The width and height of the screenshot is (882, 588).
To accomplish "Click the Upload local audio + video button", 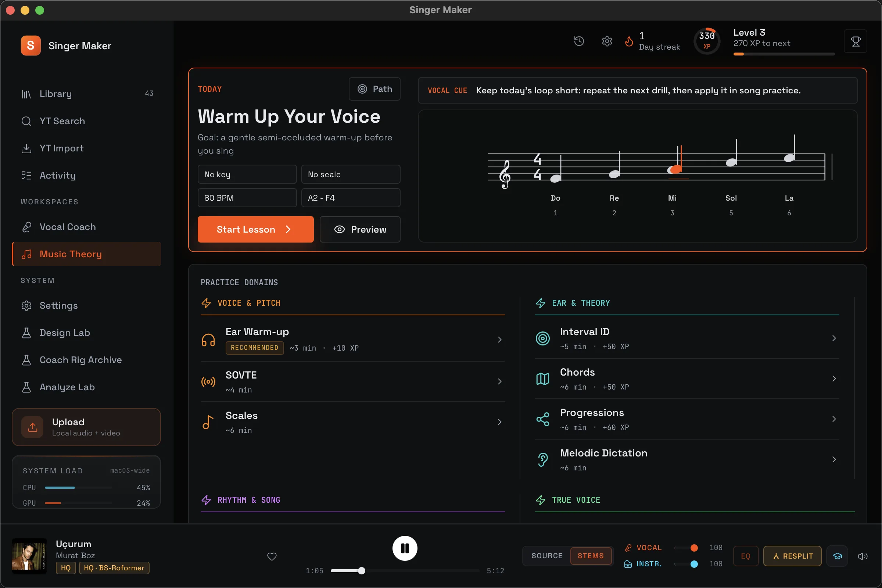I will pos(86,427).
